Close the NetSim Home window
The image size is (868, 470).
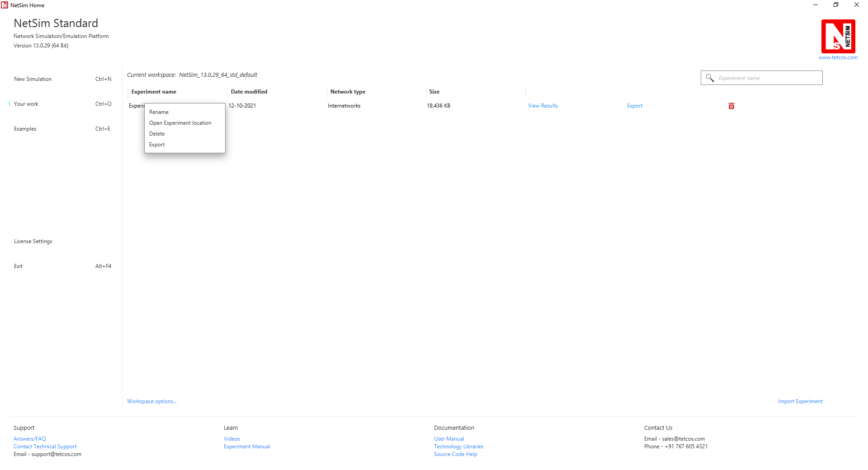coord(857,5)
